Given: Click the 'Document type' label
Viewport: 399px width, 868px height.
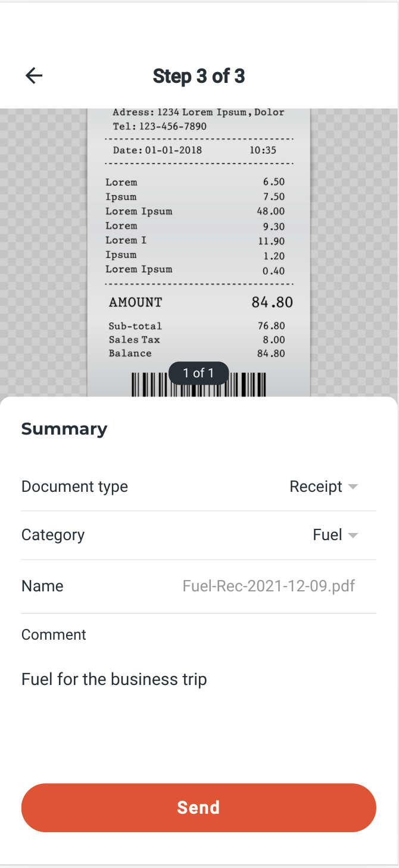Looking at the screenshot, I should point(74,486).
